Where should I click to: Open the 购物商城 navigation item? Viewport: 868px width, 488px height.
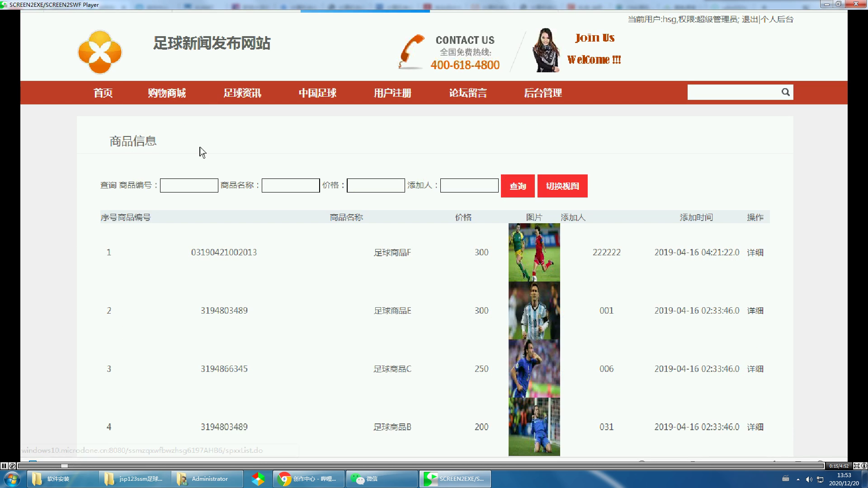tap(167, 93)
